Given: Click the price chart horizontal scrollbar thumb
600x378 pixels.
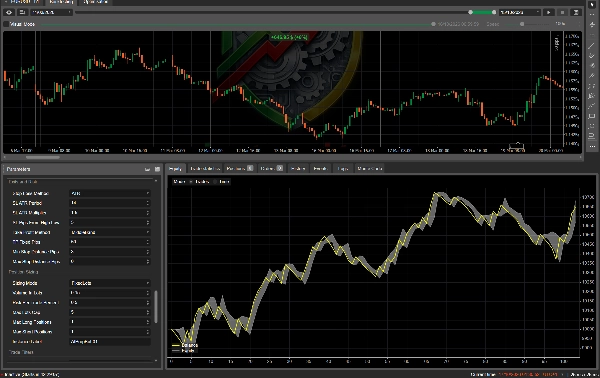Looking at the screenshot, I should click(43, 157).
